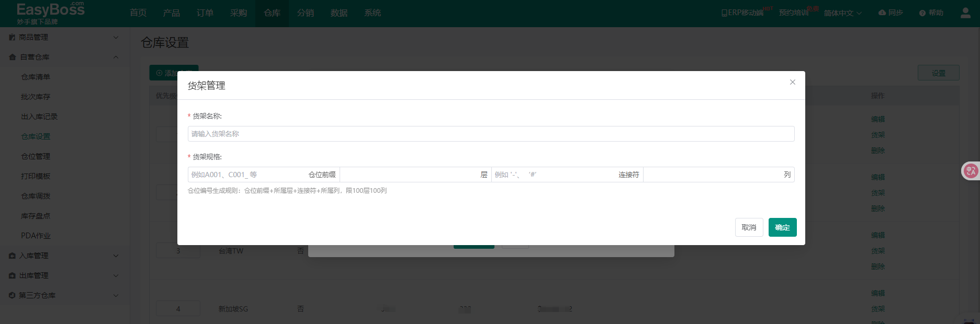Screen dimensions: 980x324
Task: Click the EasyBoss logo
Action: point(50,13)
